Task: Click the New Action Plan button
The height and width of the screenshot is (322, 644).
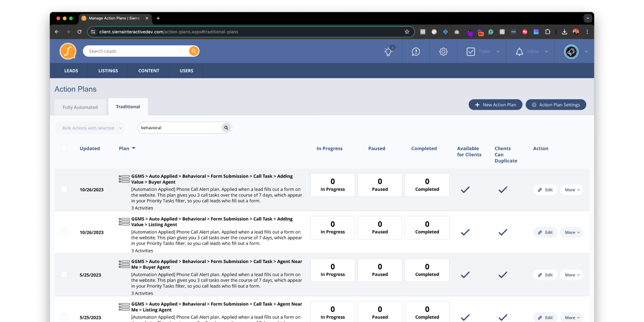Action: click(495, 105)
